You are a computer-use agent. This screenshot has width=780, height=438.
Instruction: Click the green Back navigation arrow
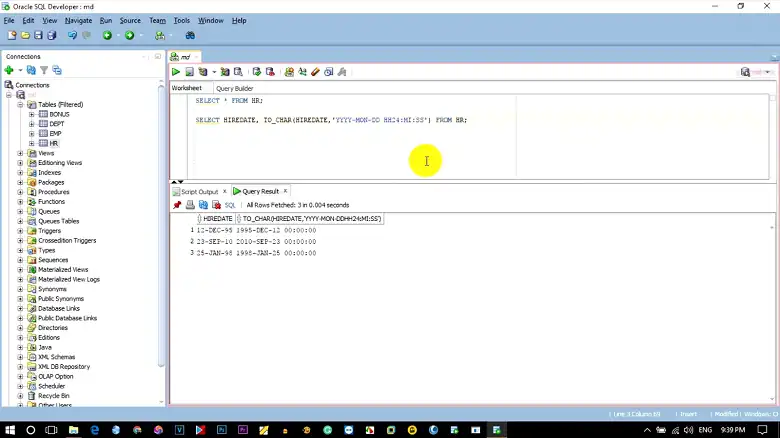coord(107,35)
